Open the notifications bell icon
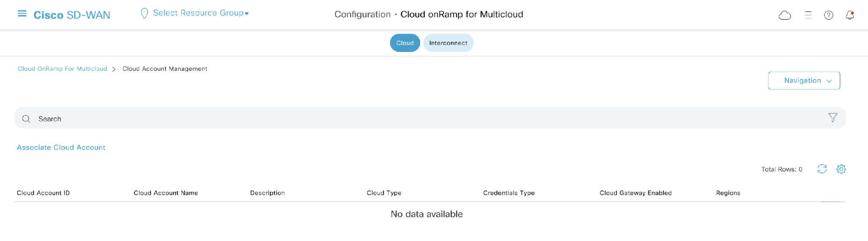The height and width of the screenshot is (241, 868). 850,15
